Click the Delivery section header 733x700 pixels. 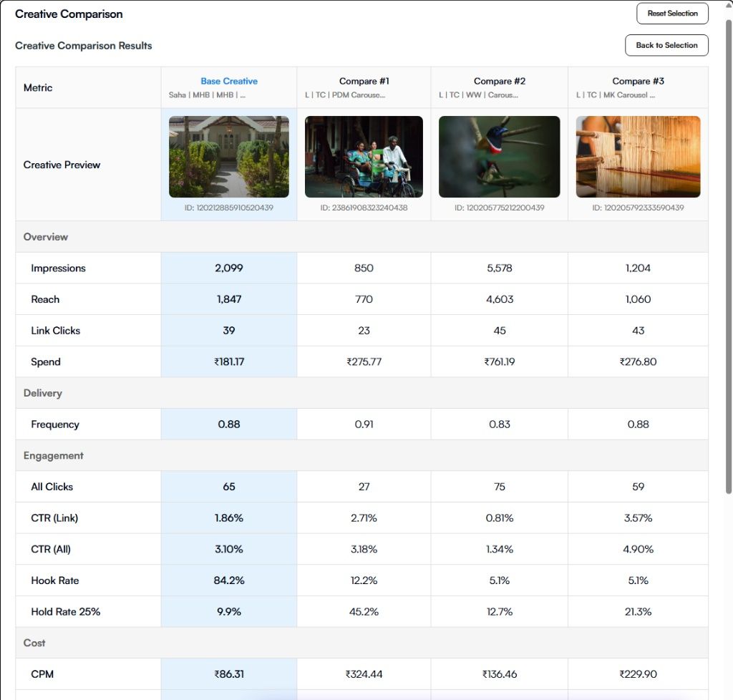point(43,393)
